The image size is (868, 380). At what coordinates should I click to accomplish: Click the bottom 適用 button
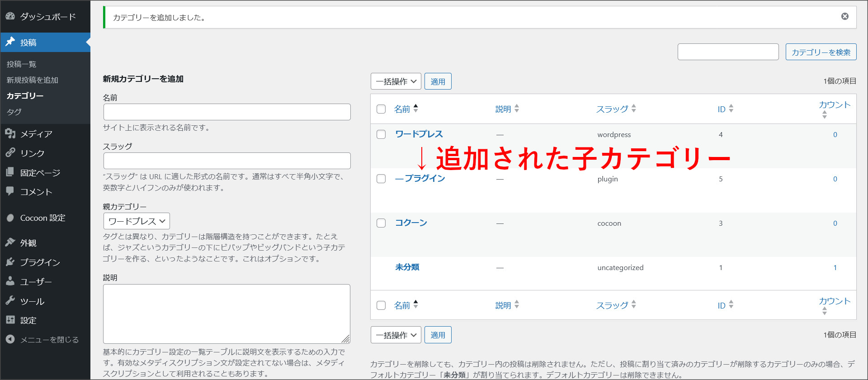(438, 335)
